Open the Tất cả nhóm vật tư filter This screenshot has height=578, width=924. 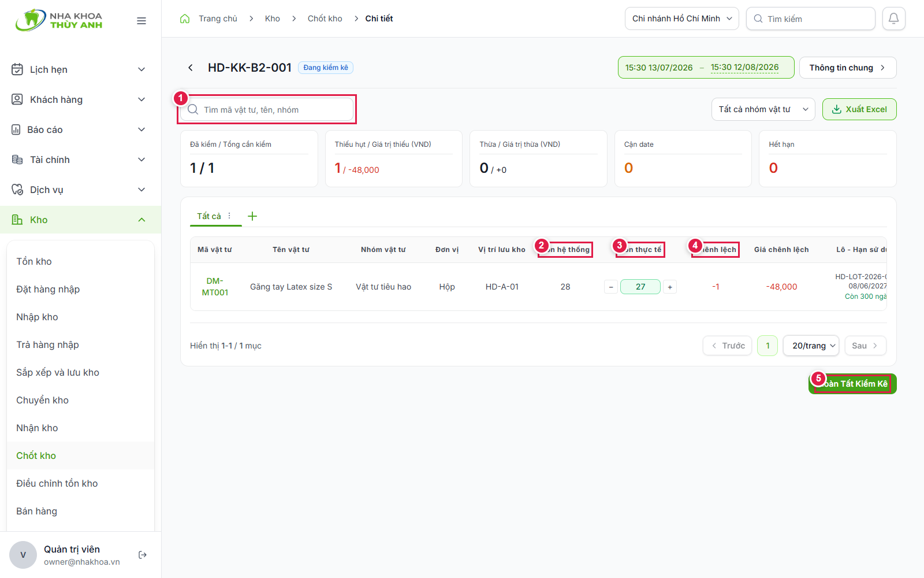click(x=763, y=109)
